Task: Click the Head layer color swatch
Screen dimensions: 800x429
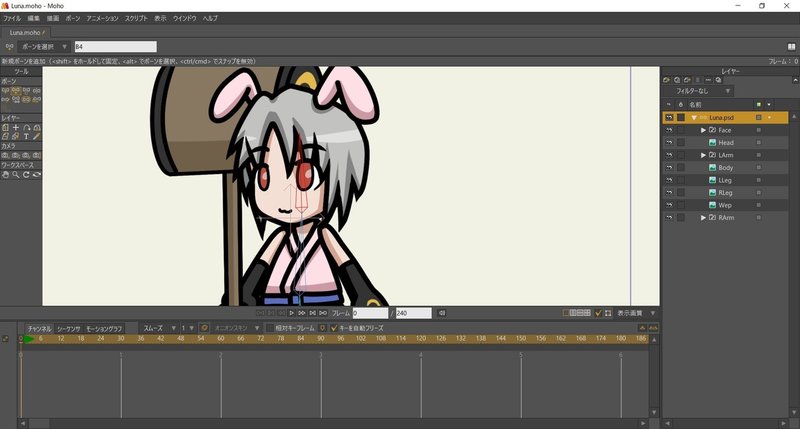Action: click(x=759, y=143)
